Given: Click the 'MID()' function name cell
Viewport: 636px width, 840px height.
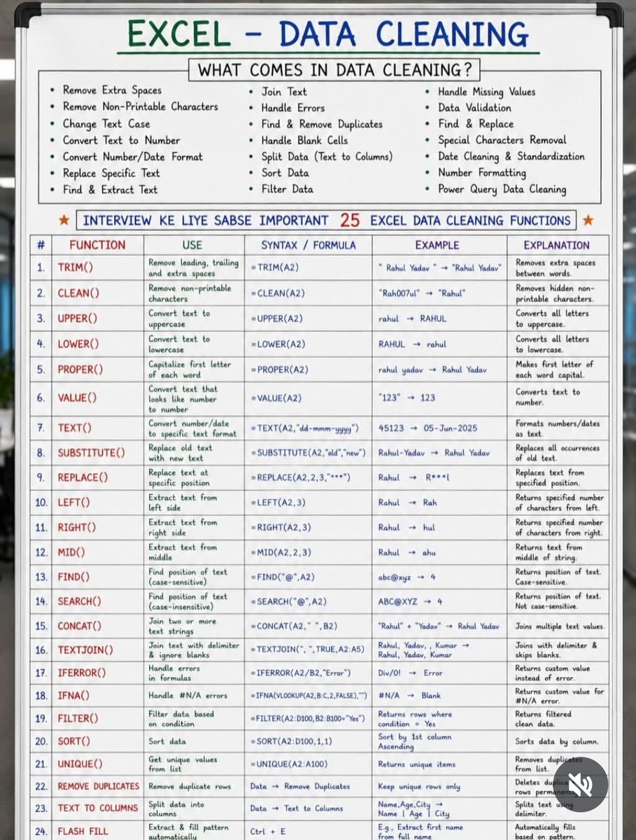Looking at the screenshot, I should [x=97, y=552].
